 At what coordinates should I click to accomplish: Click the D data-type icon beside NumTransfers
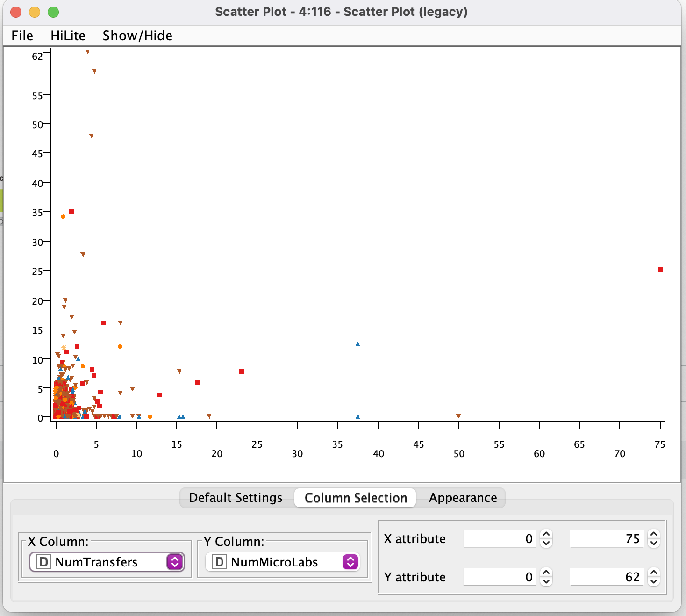click(x=43, y=562)
